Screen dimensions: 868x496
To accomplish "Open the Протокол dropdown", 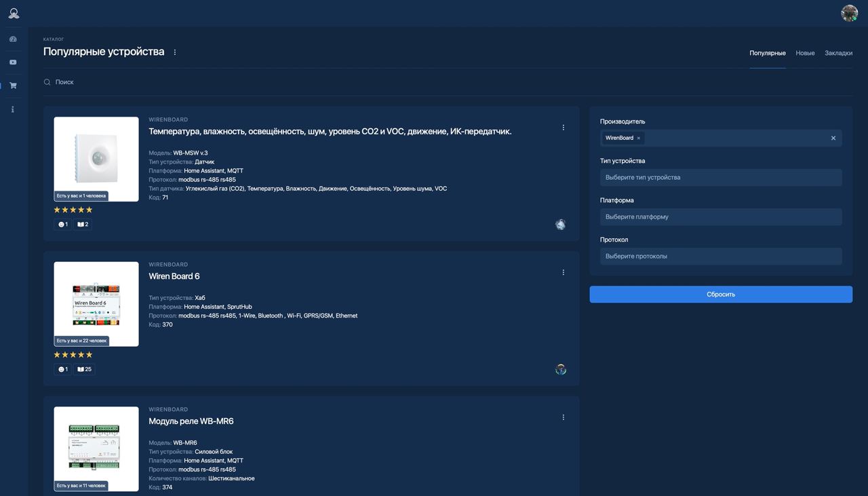I will [721, 256].
